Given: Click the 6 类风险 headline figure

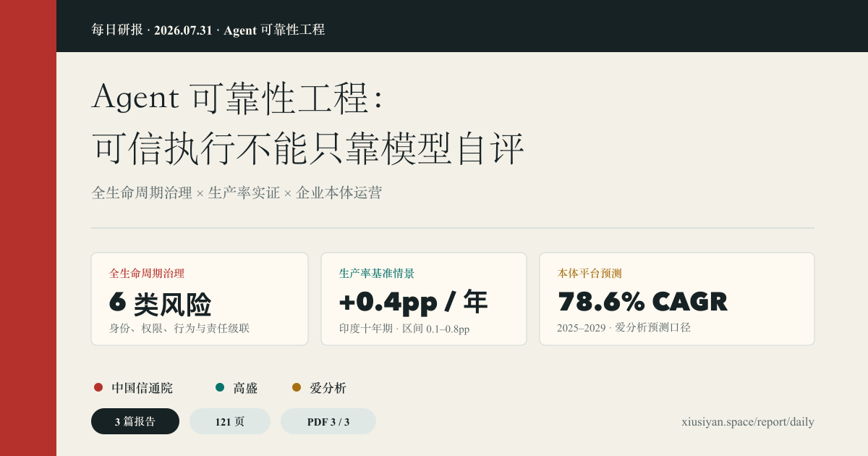Looking at the screenshot, I should pyautogui.click(x=160, y=303).
